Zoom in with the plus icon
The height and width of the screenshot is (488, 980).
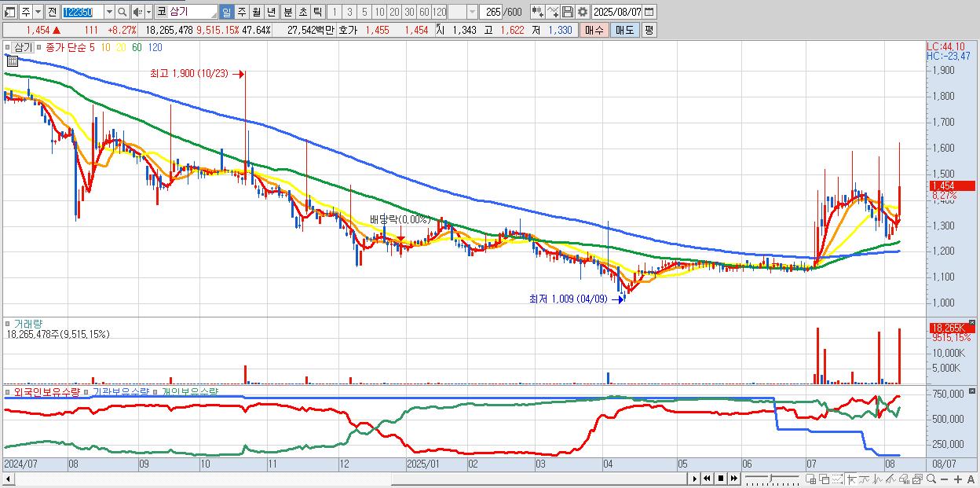coord(958,479)
